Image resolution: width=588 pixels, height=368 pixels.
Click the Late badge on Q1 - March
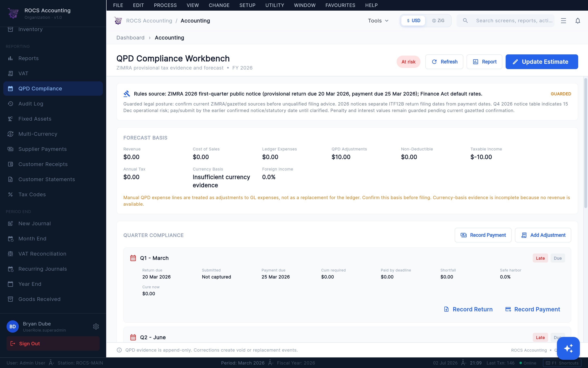pos(540,258)
